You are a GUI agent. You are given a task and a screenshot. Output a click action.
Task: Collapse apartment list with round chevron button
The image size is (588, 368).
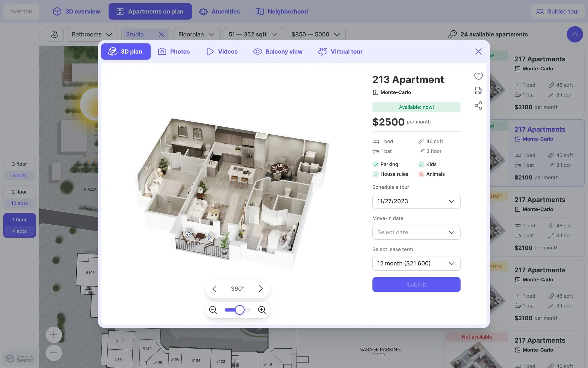[575, 34]
